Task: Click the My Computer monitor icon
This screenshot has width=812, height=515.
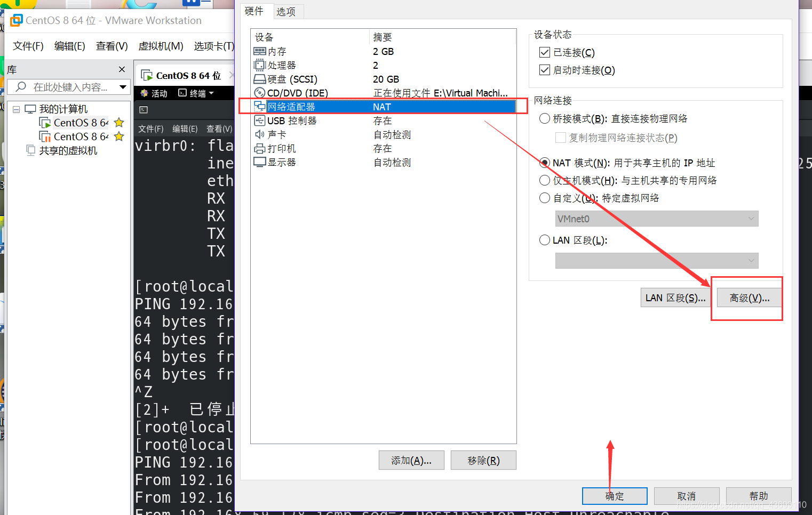Action: (30, 109)
